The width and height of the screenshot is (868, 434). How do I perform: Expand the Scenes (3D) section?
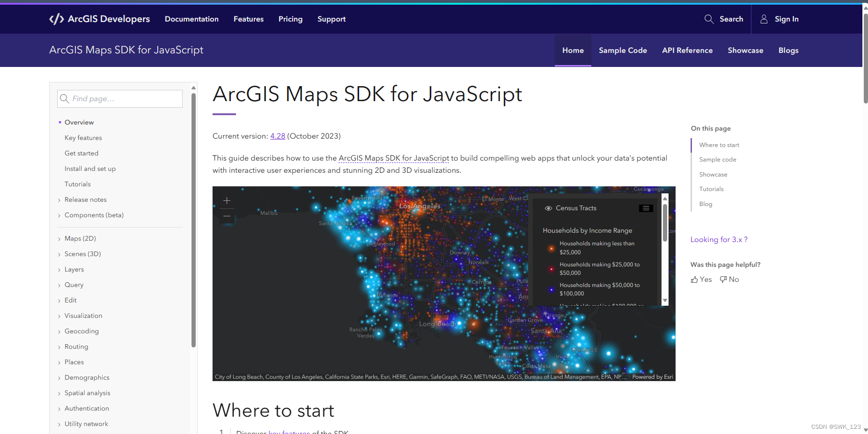tap(59, 254)
